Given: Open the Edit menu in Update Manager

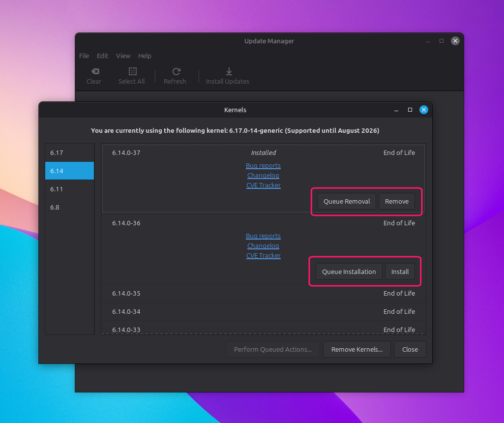Looking at the screenshot, I should (x=102, y=56).
